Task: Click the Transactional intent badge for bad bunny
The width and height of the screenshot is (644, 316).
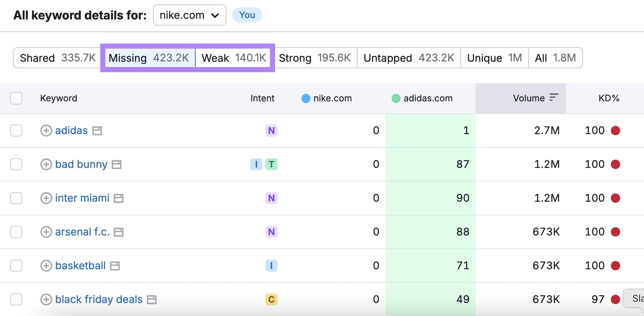Action: click(271, 164)
